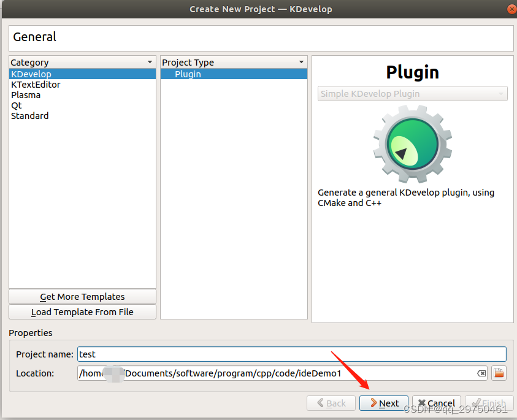The height and width of the screenshot is (420, 517).
Task: Click the General page title
Action: click(34, 37)
